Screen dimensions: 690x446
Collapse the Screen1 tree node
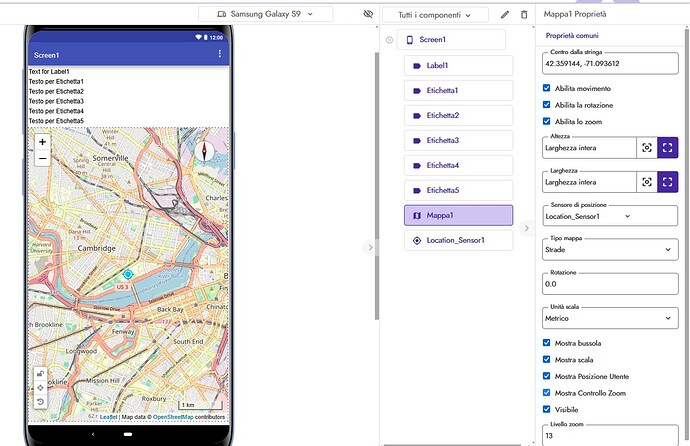pyautogui.click(x=389, y=40)
